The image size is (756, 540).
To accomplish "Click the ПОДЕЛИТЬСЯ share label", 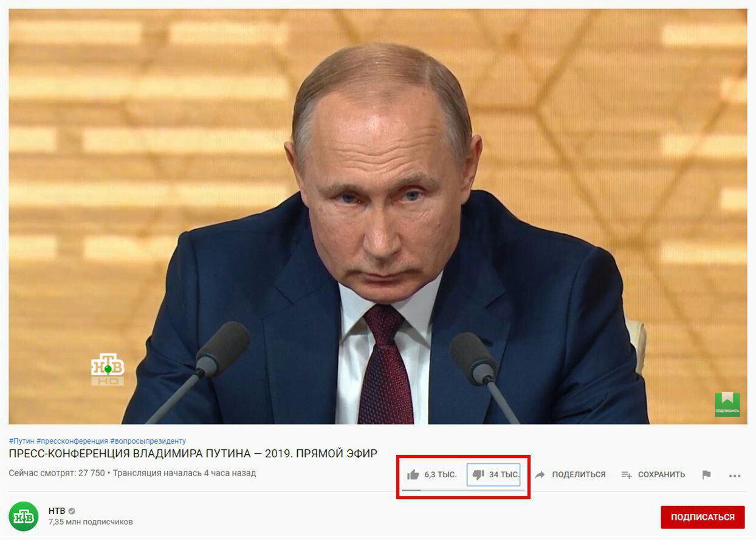I will click(579, 475).
